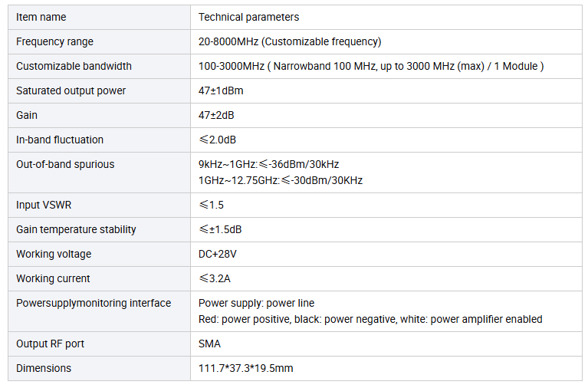Select the '47±2dB' gain value
This screenshot has height=388, width=588.
(x=216, y=115)
